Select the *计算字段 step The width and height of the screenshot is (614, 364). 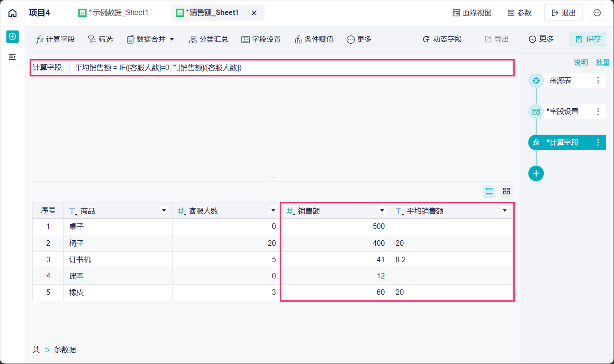coord(567,142)
